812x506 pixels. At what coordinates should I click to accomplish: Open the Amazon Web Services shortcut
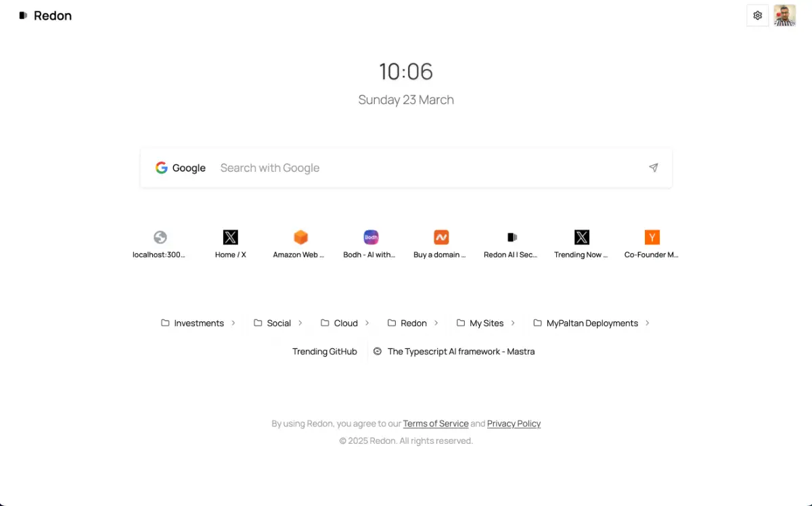tap(300, 244)
